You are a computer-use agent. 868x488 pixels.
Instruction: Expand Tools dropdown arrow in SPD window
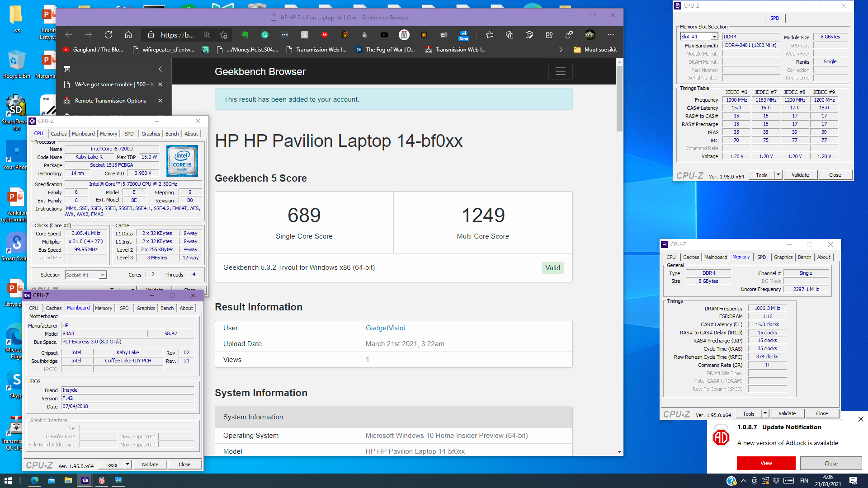click(x=778, y=175)
